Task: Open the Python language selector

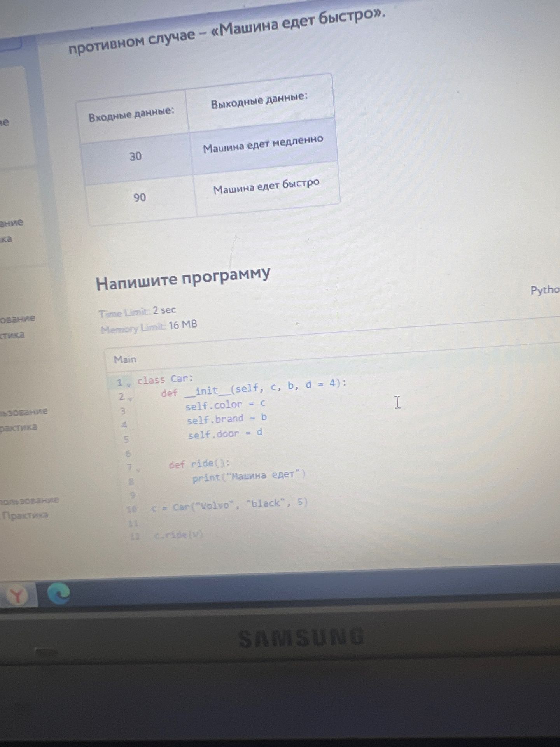Action: 545,290
